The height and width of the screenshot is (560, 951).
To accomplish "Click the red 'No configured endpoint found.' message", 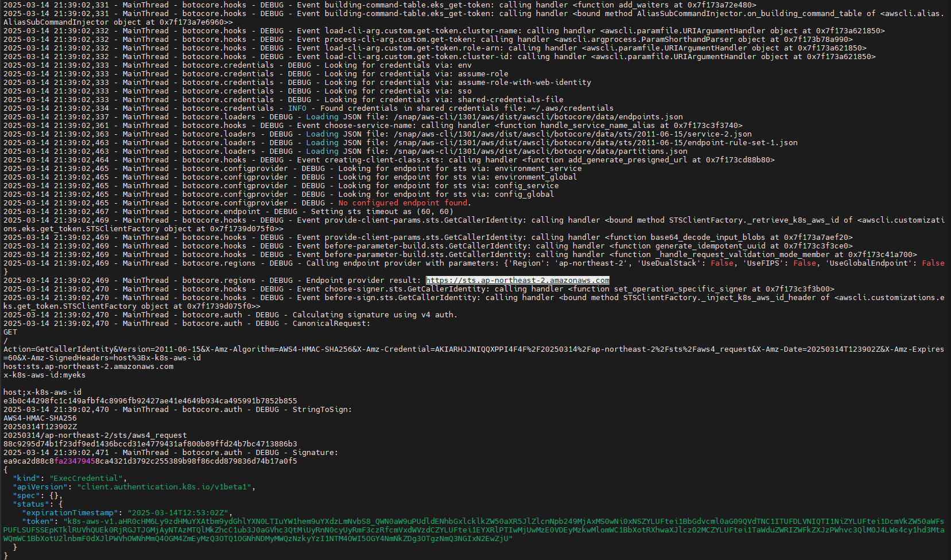I will point(405,203).
